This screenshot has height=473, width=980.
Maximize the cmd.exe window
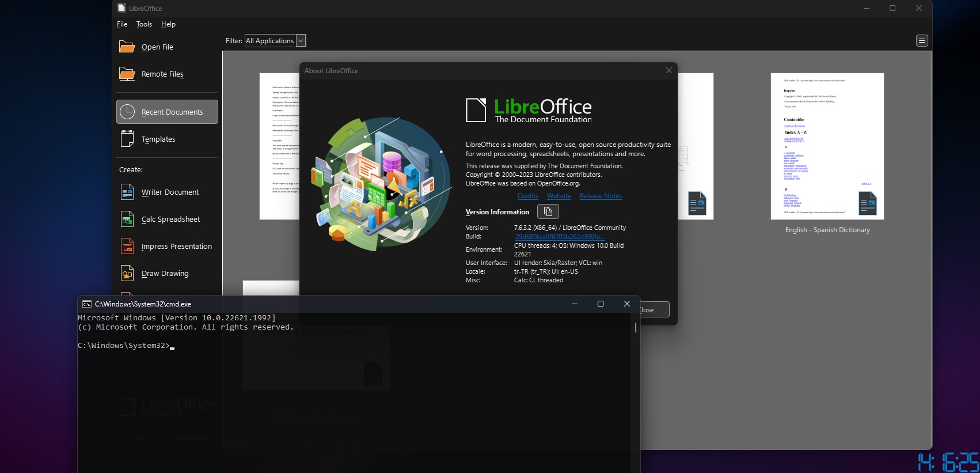pyautogui.click(x=601, y=304)
